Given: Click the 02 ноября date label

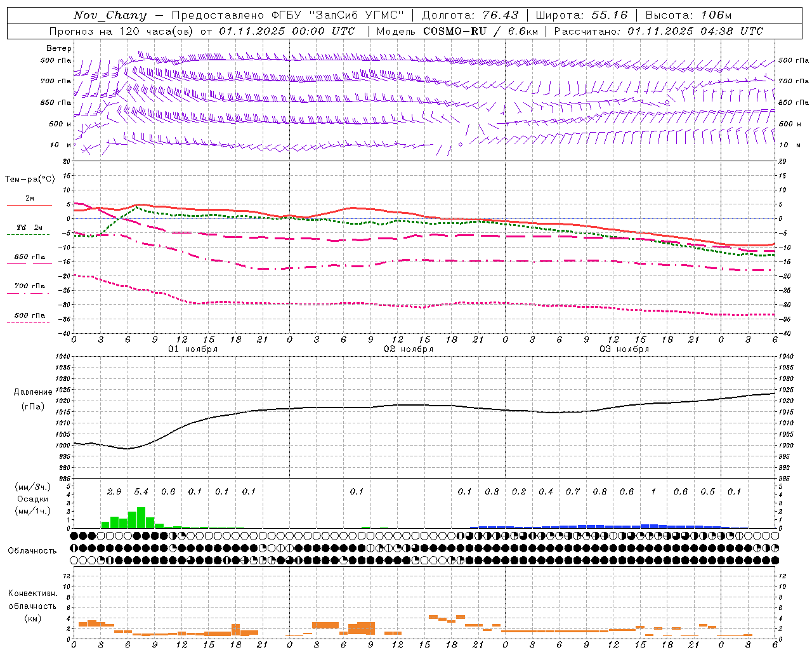Looking at the screenshot, I should pos(409,349).
